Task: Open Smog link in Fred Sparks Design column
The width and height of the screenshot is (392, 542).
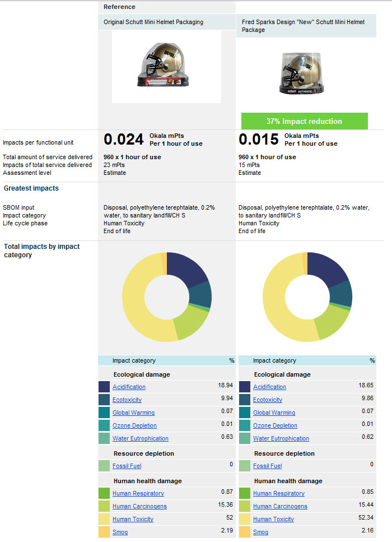Action: click(x=260, y=532)
